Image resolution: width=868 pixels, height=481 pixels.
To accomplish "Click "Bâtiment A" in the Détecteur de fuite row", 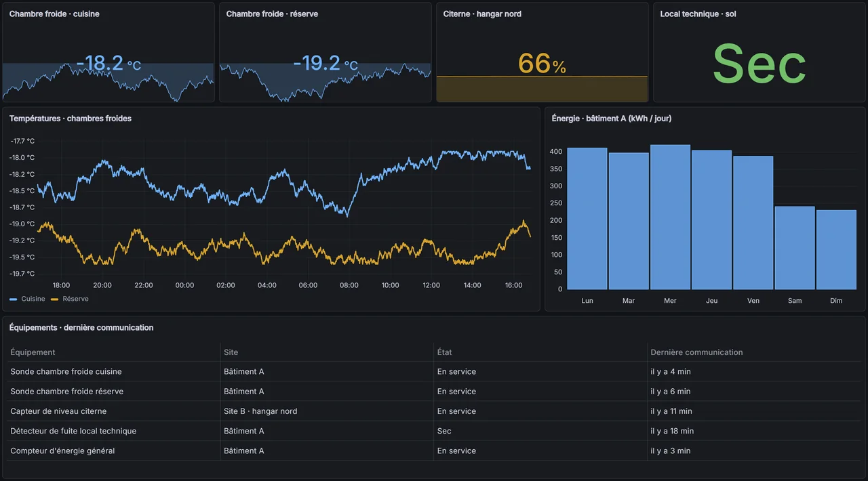I will tap(328, 431).
